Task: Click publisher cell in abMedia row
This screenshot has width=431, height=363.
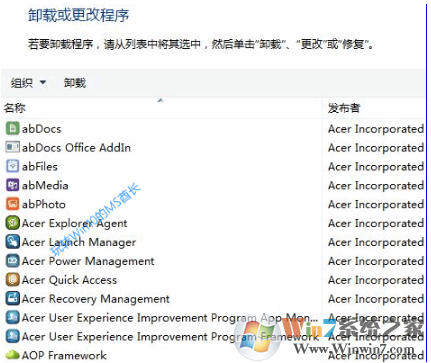Action: 376,186
